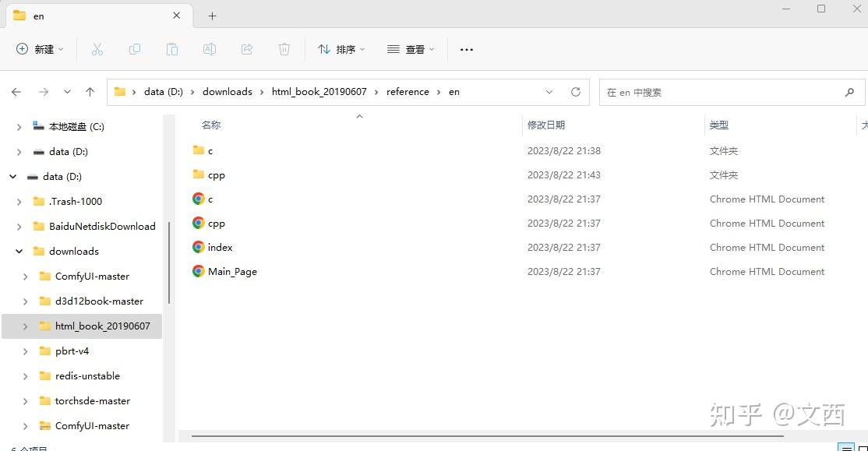Click the Paste icon in the toolbar
The width and height of the screenshot is (868, 451).
171,48
